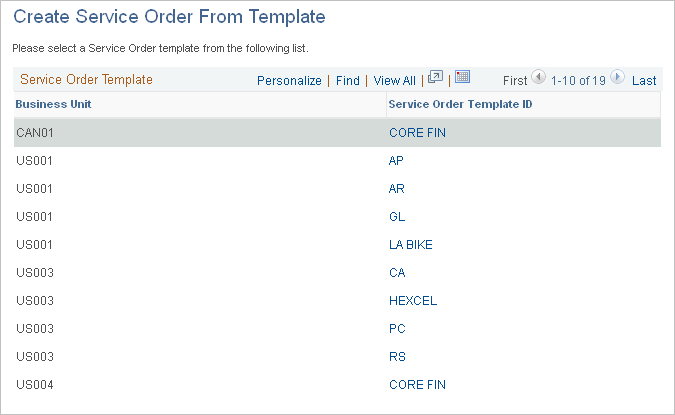Click the Service Order Template grid title

[x=87, y=80]
